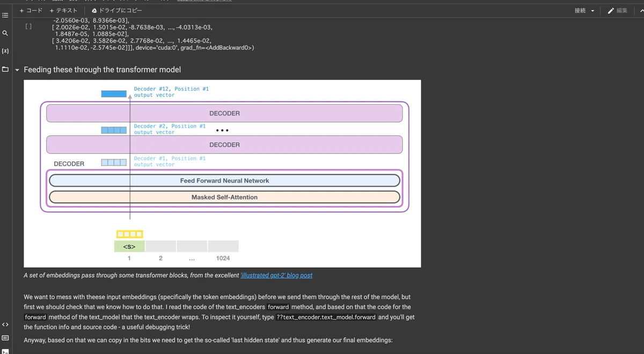Click the Drive icon next to ドライブにコピー
The image size is (644, 354).
94,11
